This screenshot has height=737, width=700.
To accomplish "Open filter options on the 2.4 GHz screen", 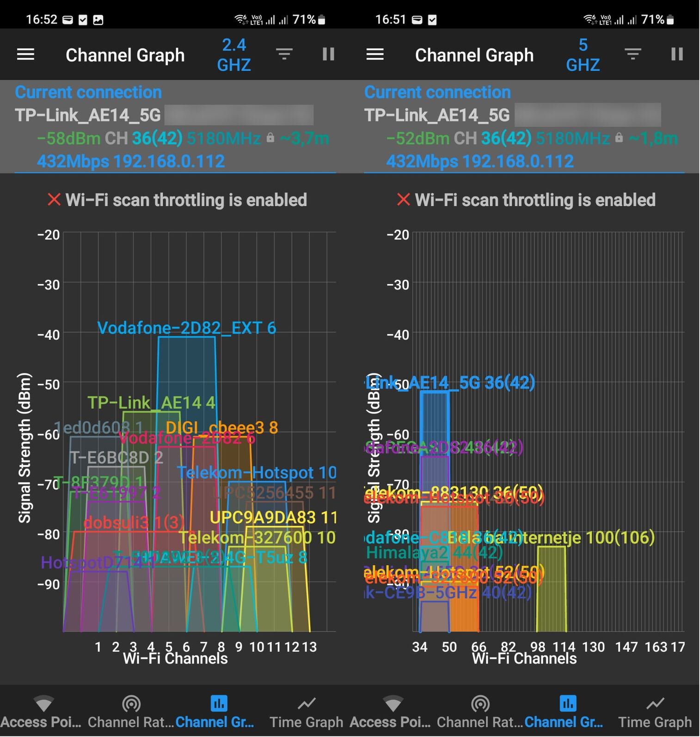I will pyautogui.click(x=284, y=55).
